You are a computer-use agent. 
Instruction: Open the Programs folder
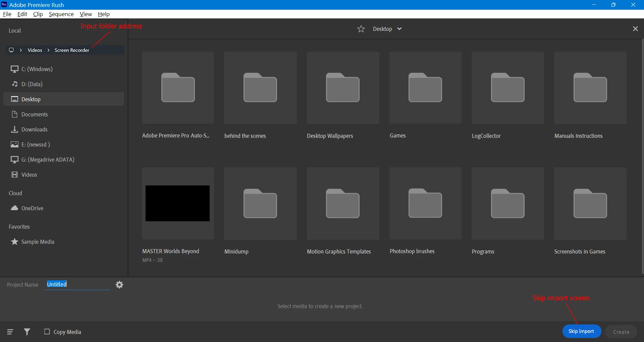click(508, 204)
